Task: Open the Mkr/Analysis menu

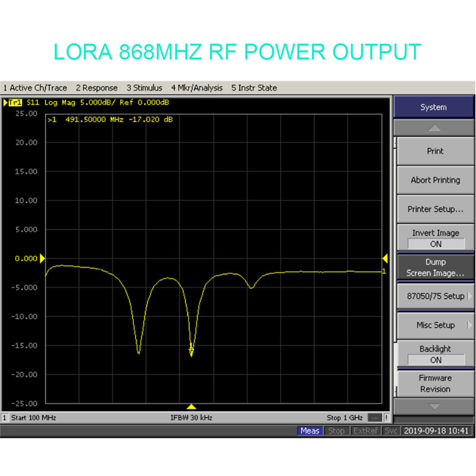Action: click(x=197, y=88)
